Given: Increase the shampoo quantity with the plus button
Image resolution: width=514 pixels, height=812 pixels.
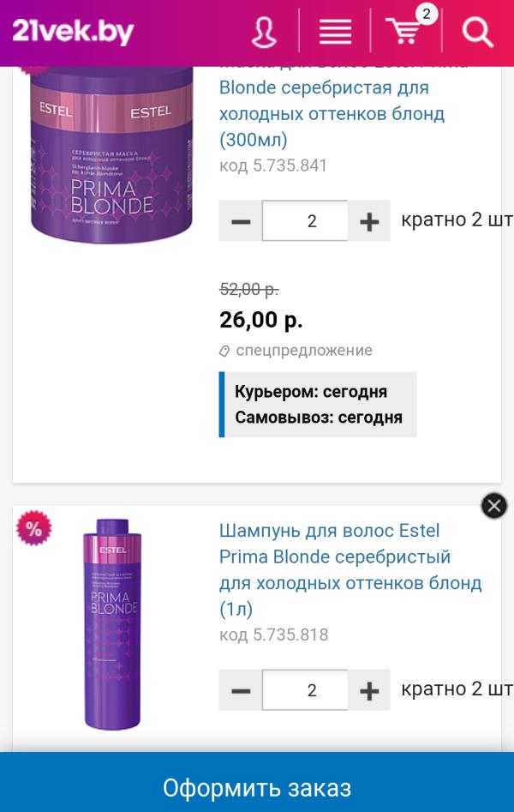Looking at the screenshot, I should tap(369, 690).
